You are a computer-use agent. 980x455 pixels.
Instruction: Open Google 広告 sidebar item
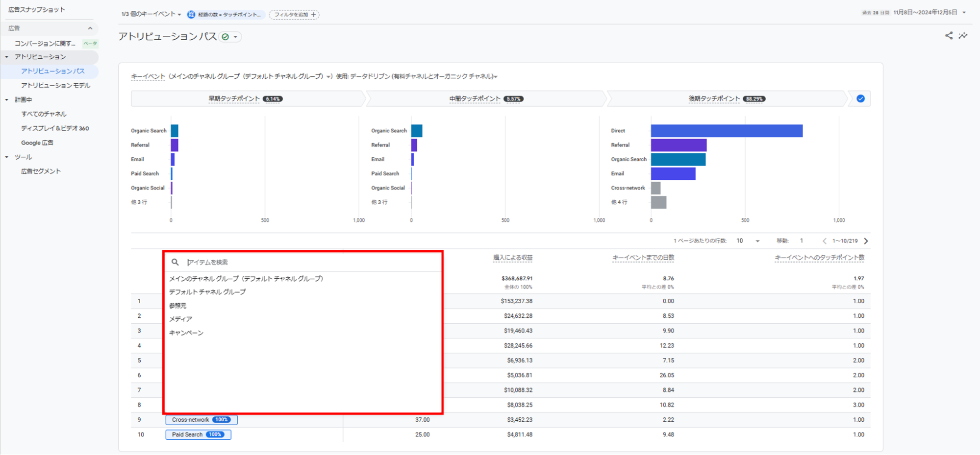coord(37,143)
